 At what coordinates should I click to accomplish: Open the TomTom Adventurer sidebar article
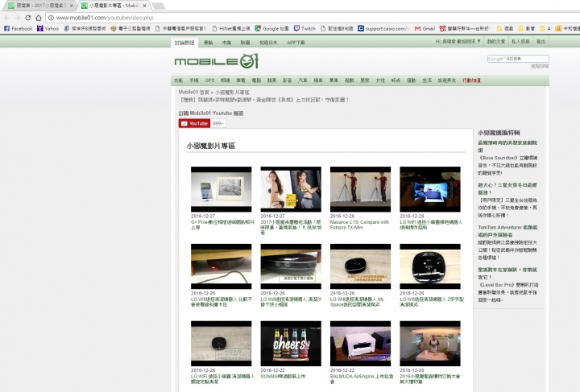[507, 231]
